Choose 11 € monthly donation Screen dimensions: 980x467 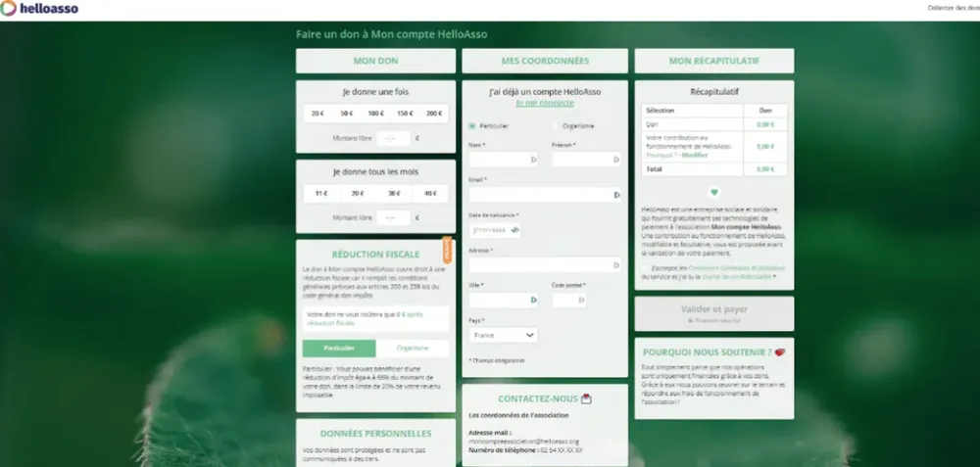pos(321,194)
